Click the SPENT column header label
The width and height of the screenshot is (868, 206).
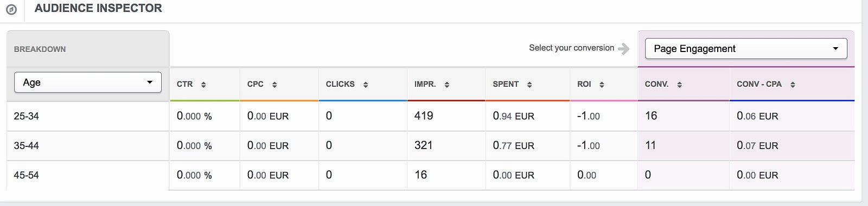click(x=506, y=84)
